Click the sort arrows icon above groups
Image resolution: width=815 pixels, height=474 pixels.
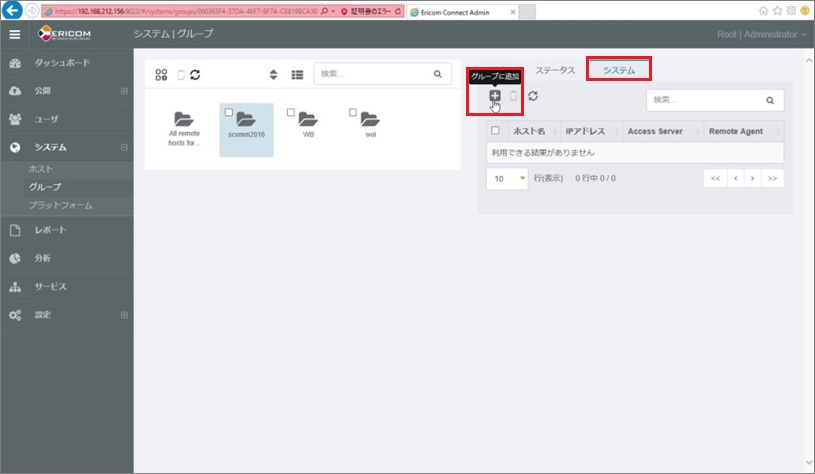[273, 74]
